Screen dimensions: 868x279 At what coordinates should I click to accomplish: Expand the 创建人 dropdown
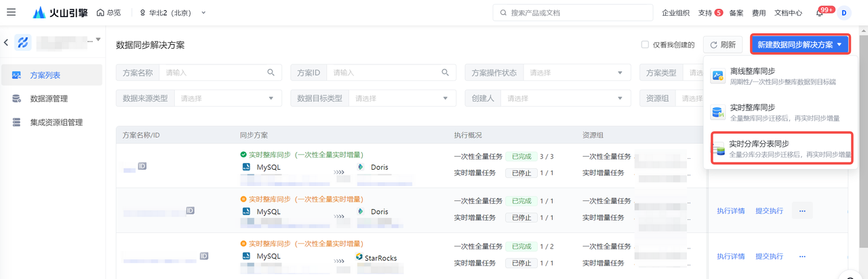pos(564,98)
